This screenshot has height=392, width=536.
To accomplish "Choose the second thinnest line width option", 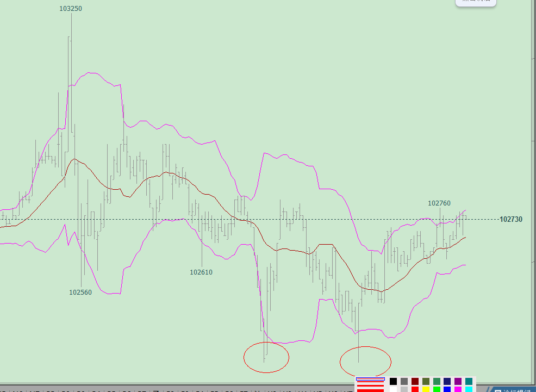I will point(370,382).
